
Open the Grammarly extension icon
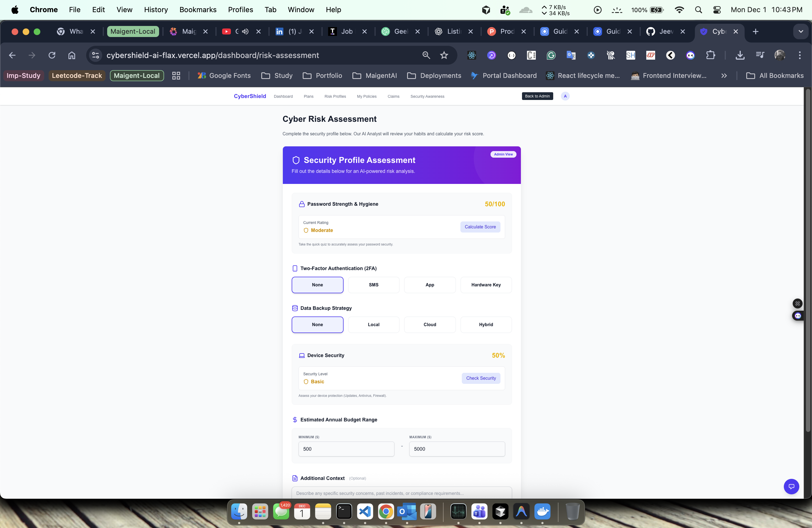coord(551,55)
